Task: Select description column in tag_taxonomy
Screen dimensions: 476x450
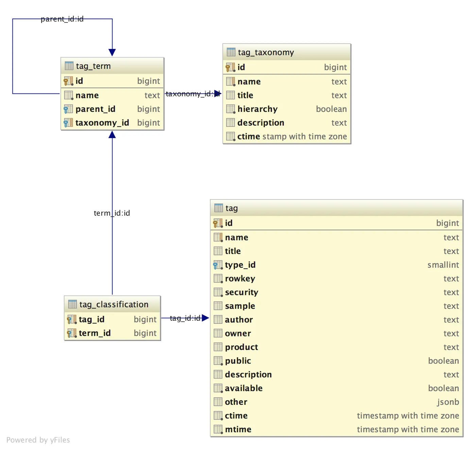Action: 287,122
